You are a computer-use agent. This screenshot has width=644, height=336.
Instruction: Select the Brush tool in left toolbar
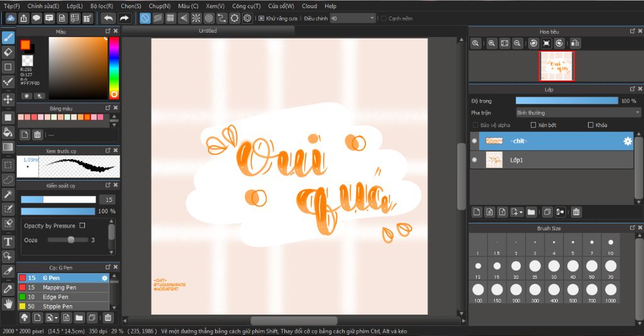[8, 38]
